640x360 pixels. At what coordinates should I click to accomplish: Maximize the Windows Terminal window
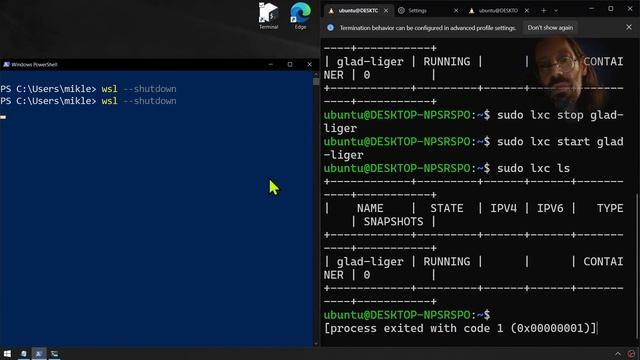click(x=611, y=9)
